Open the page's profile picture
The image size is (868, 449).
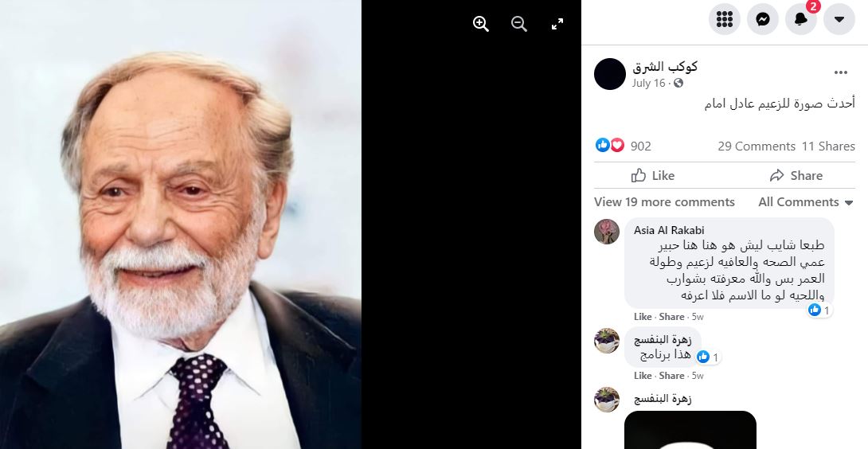(610, 74)
